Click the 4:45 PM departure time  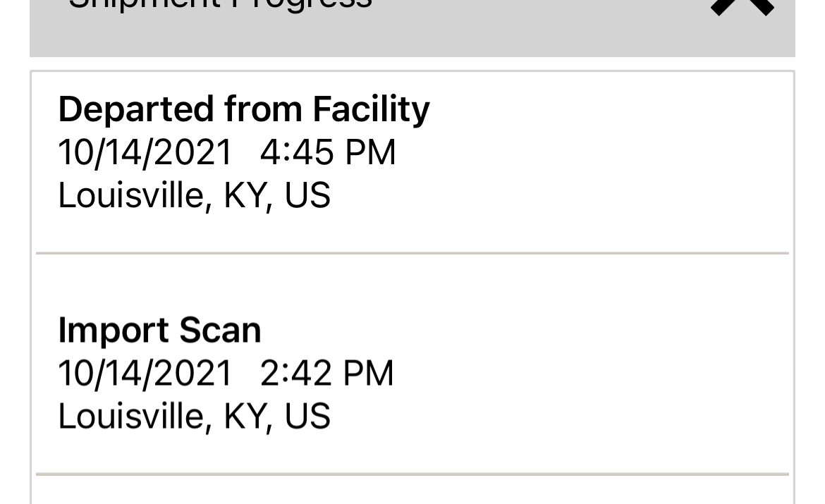tap(328, 152)
